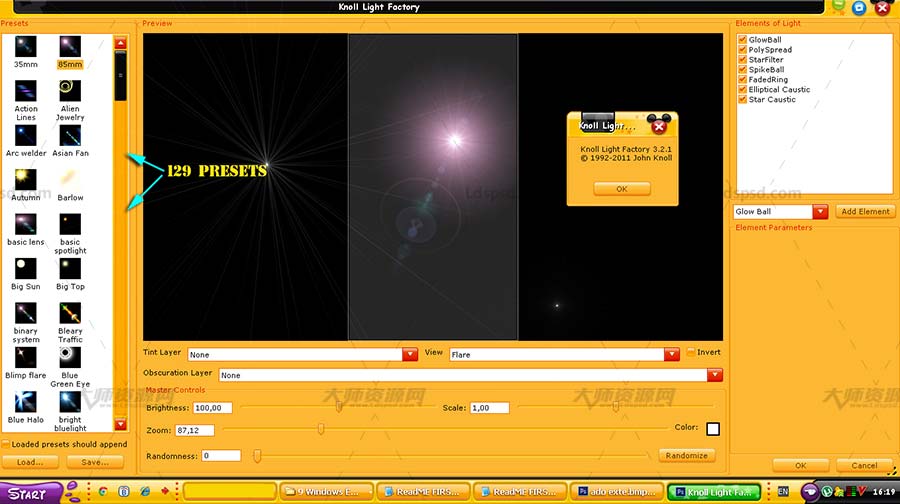The height and width of the screenshot is (504, 900).
Task: Select the Blue Green Eye preset icon
Action: point(70,357)
